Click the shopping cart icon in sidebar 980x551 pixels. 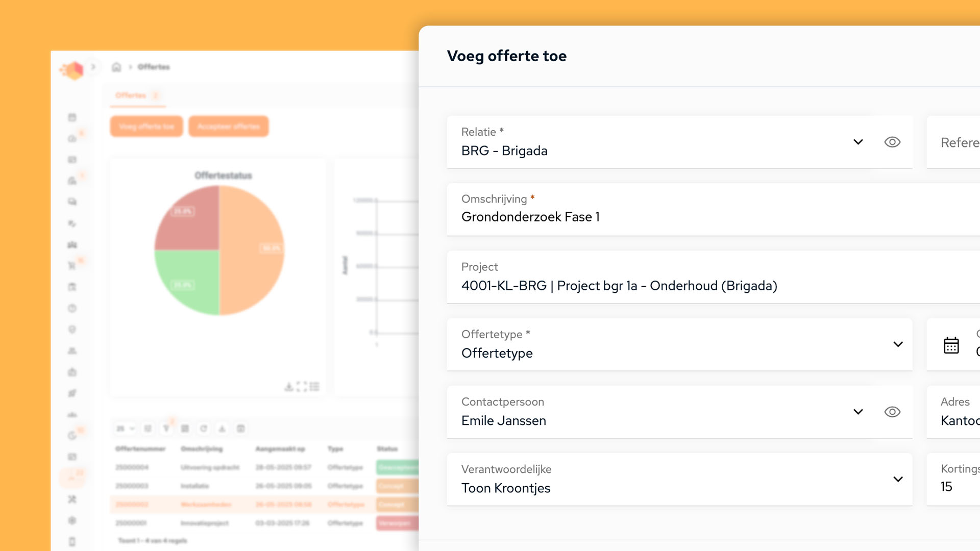72,266
